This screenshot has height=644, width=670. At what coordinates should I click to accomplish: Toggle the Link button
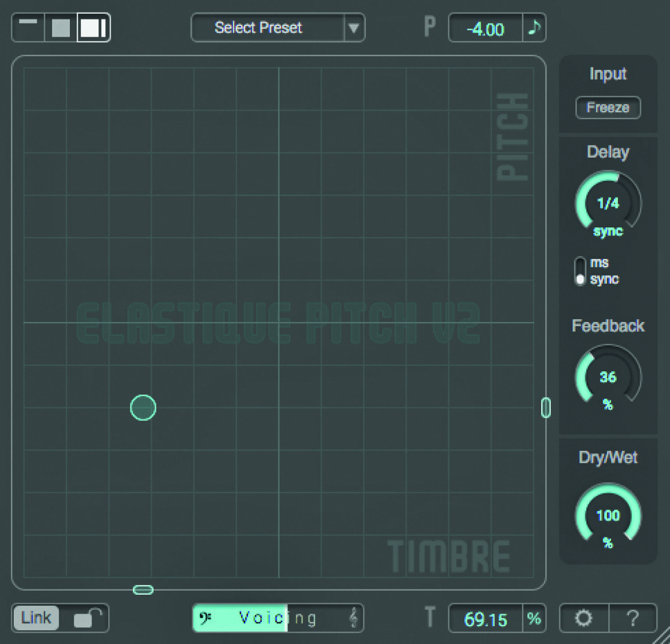click(36, 618)
